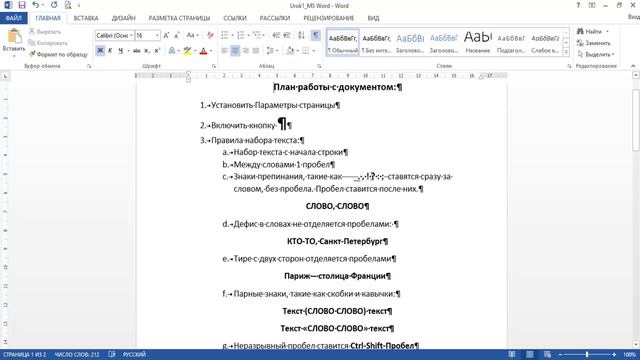The height and width of the screenshot is (360, 640).
Task: Apply strikethrough with the abc icon
Action: click(136, 51)
